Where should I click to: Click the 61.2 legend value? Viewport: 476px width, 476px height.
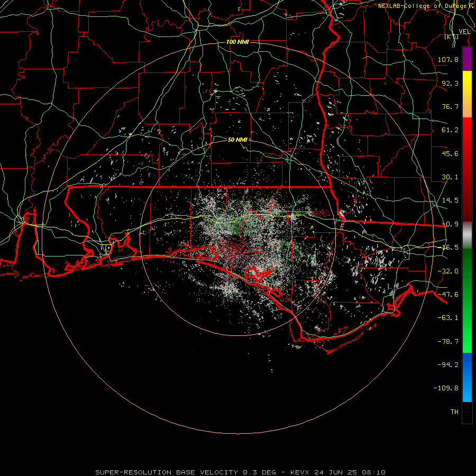(450, 130)
